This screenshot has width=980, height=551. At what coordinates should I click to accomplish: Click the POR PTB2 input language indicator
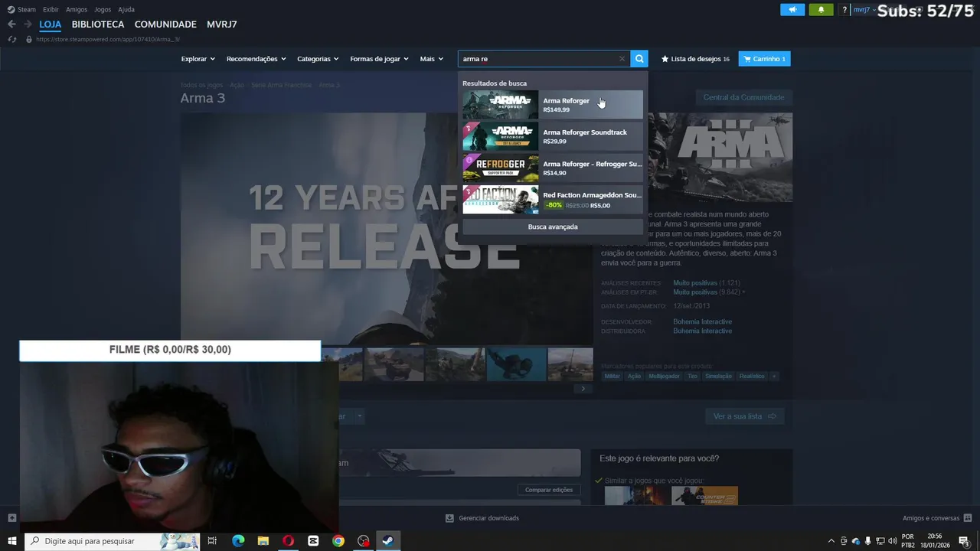(x=908, y=541)
